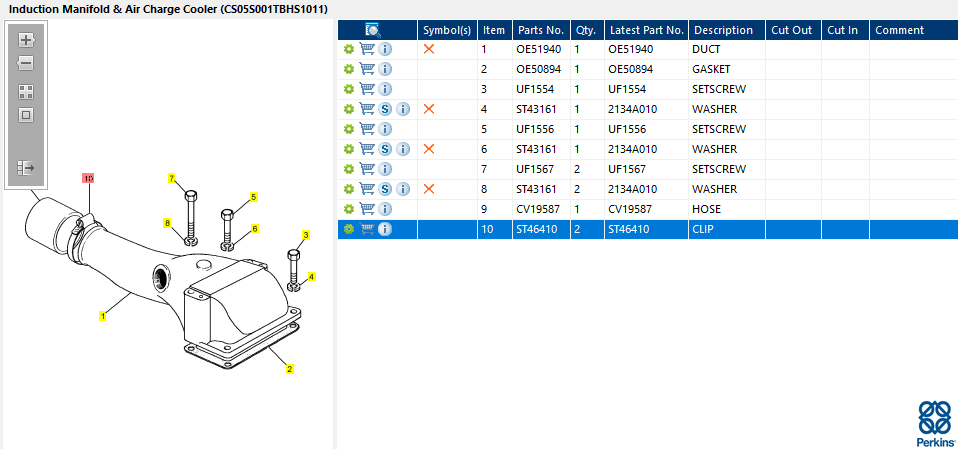Click the single-square fit icon in diagram toolbar

click(26, 115)
